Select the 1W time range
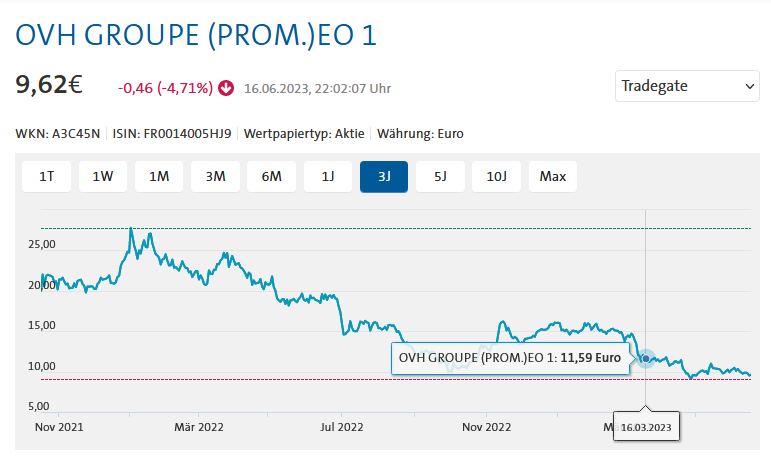The height and width of the screenshot is (459, 771). coord(103,177)
